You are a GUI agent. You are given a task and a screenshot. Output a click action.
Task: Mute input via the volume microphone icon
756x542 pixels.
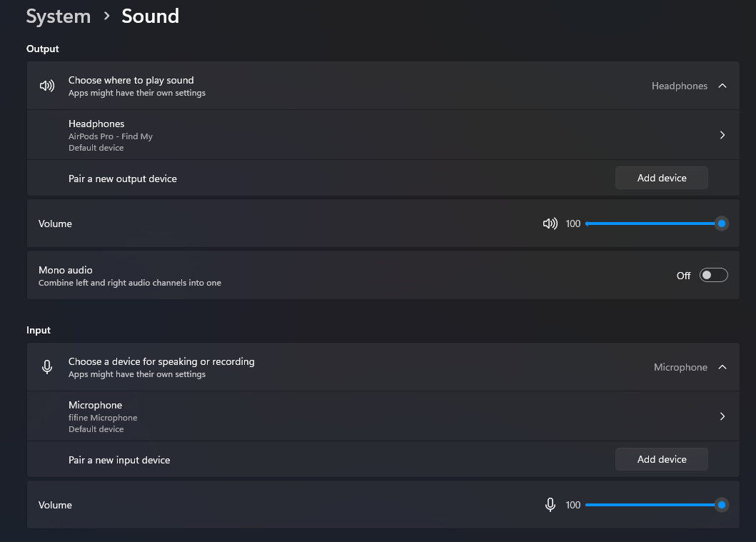[x=550, y=505]
